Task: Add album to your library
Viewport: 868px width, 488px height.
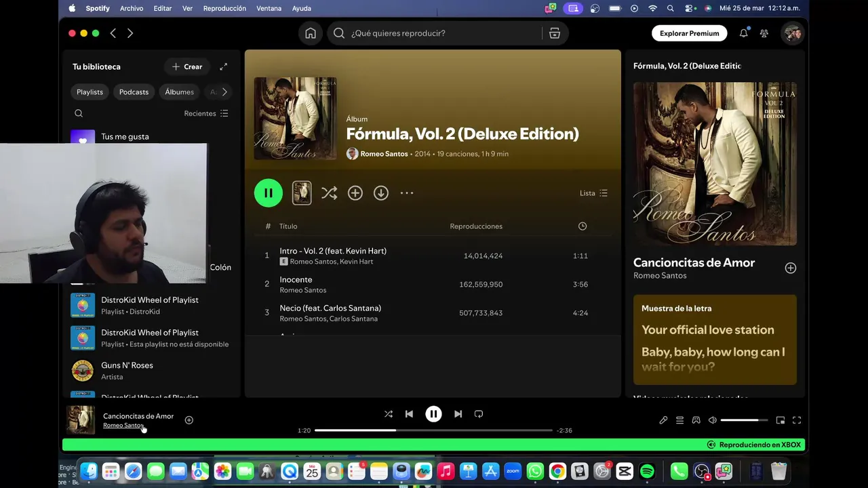Action: pyautogui.click(x=355, y=193)
